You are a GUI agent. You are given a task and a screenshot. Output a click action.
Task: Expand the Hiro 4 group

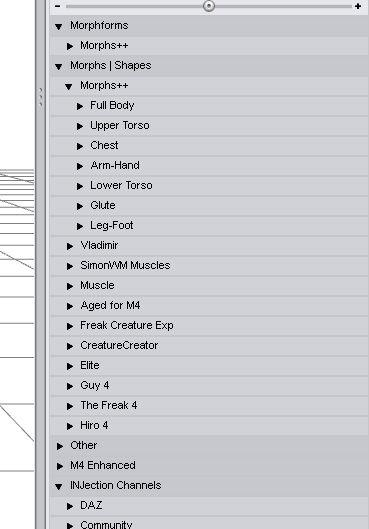coord(70,426)
